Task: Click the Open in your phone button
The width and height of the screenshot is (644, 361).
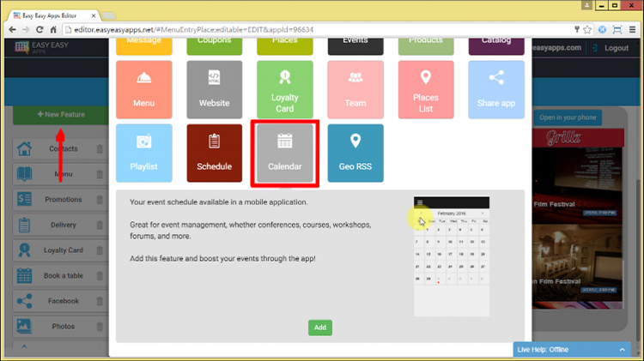Action: (x=568, y=117)
